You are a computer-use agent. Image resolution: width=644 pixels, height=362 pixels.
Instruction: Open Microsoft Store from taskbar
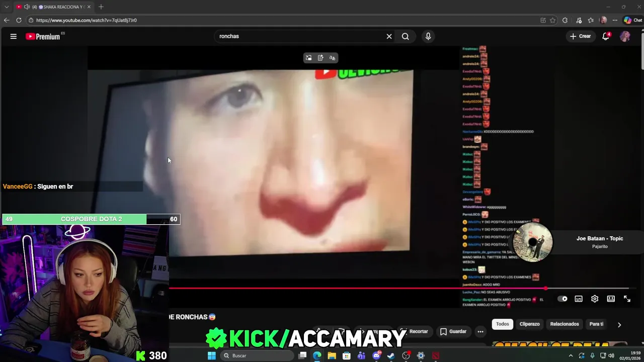[347, 355]
